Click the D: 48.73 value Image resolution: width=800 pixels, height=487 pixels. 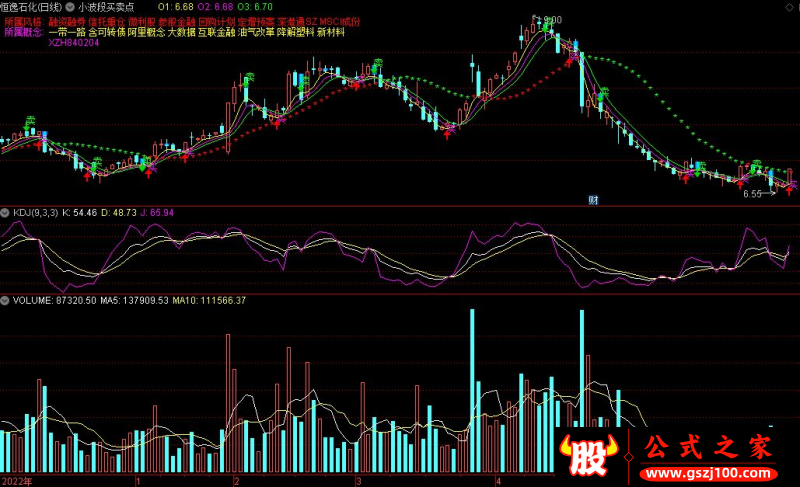click(119, 213)
